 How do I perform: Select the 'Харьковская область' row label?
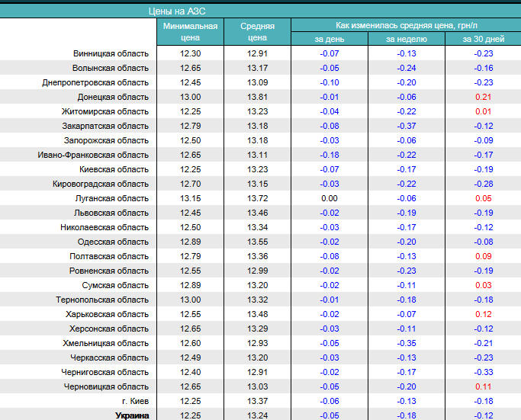pos(109,314)
